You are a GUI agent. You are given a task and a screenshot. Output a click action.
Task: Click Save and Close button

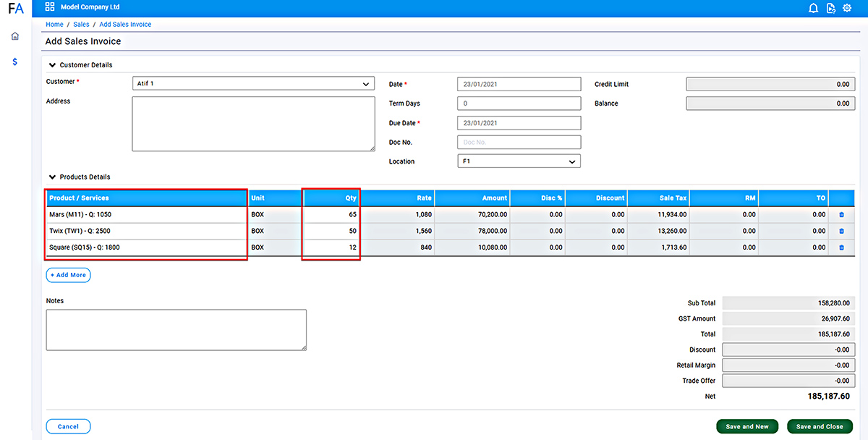pos(820,426)
